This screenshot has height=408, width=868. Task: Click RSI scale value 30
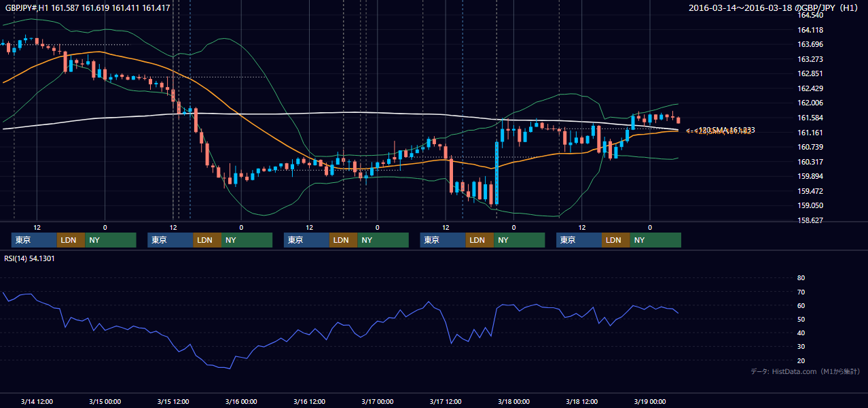coord(801,347)
